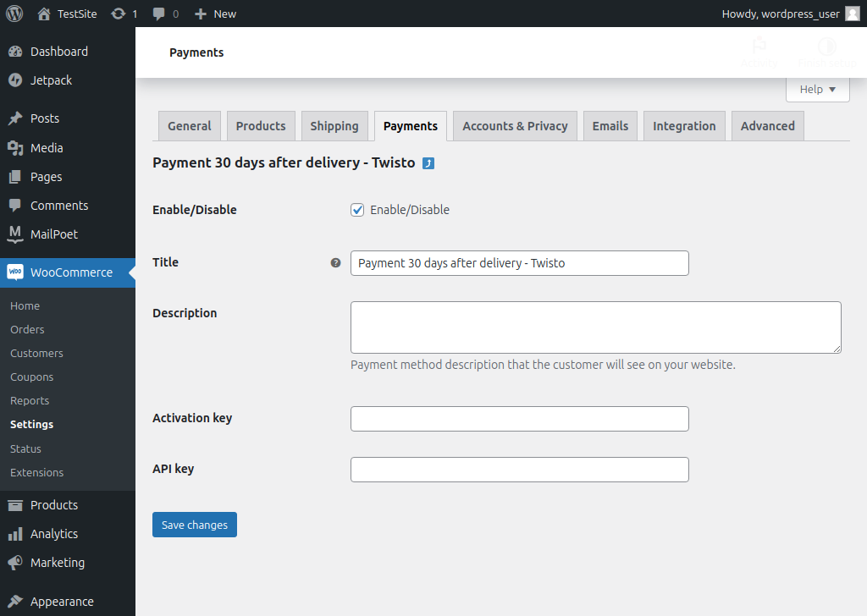This screenshot has width=867, height=616.
Task: Expand the Help dropdown
Action: tap(816, 88)
